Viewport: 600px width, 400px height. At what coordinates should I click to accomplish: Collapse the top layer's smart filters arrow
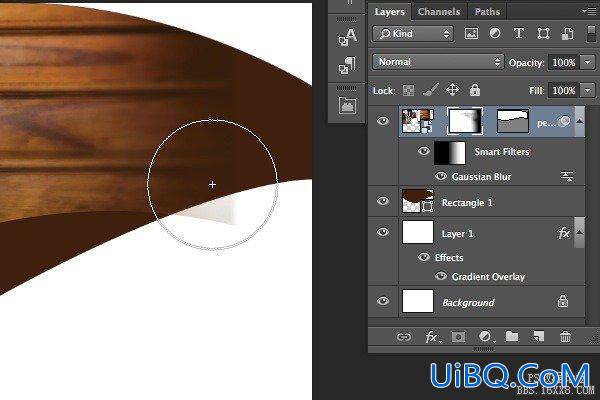580,121
